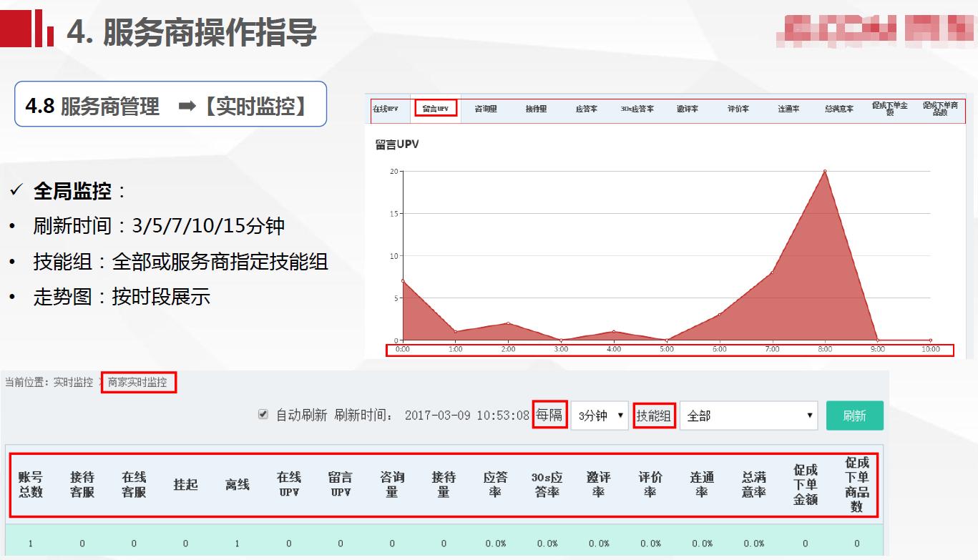The image size is (978, 560).
Task: Click the green 刷新 button
Action: [x=855, y=415]
